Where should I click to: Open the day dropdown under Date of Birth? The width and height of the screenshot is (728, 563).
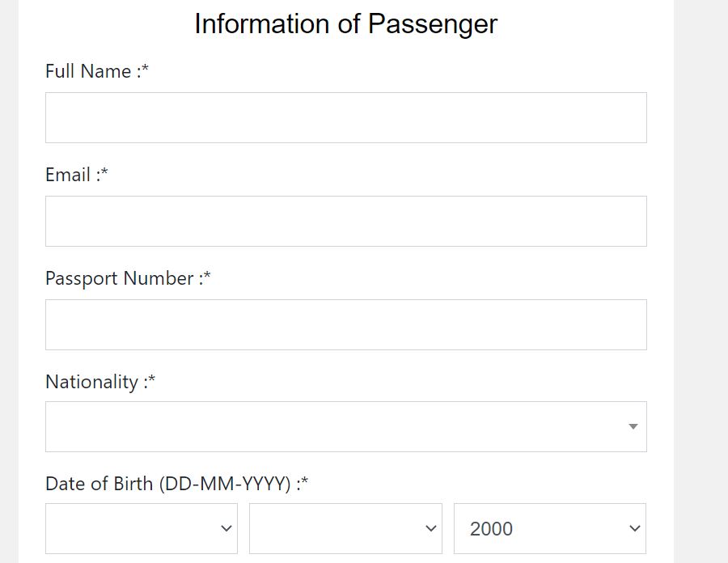click(x=142, y=528)
